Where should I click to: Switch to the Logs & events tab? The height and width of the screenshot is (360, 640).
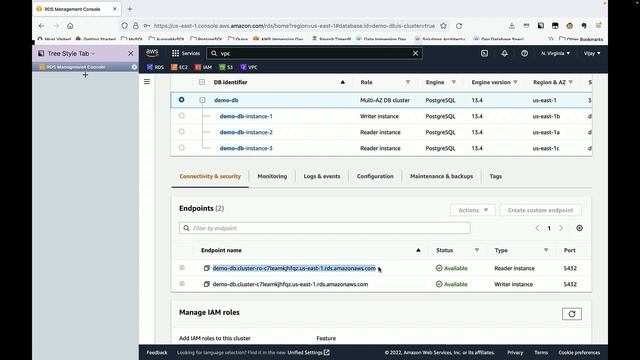point(322,176)
